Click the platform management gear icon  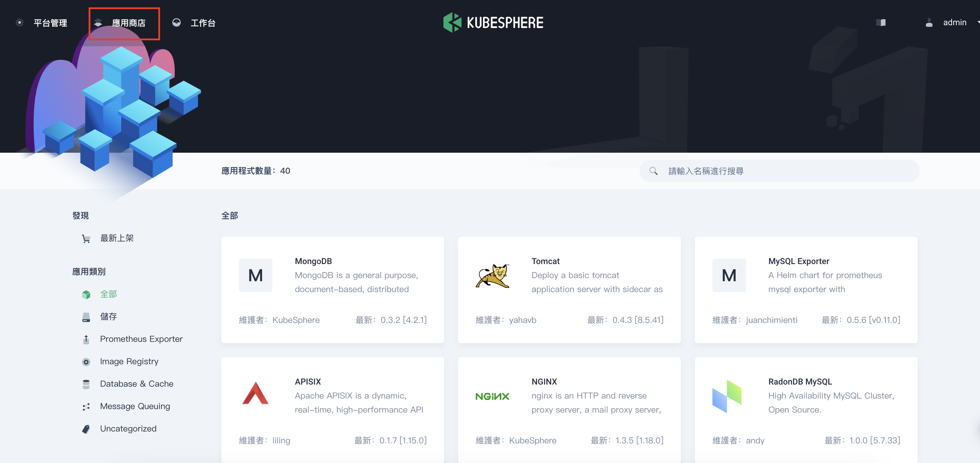tap(19, 23)
